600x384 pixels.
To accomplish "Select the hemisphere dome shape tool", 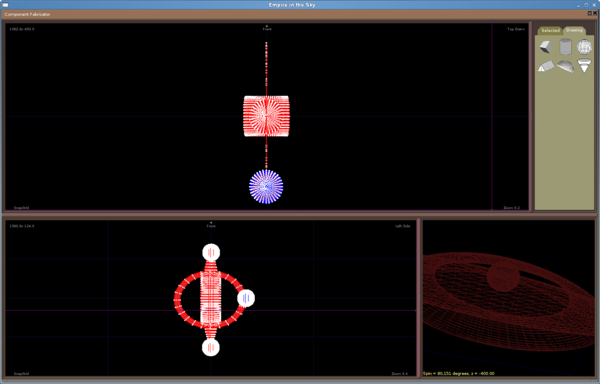I will pyautogui.click(x=565, y=66).
